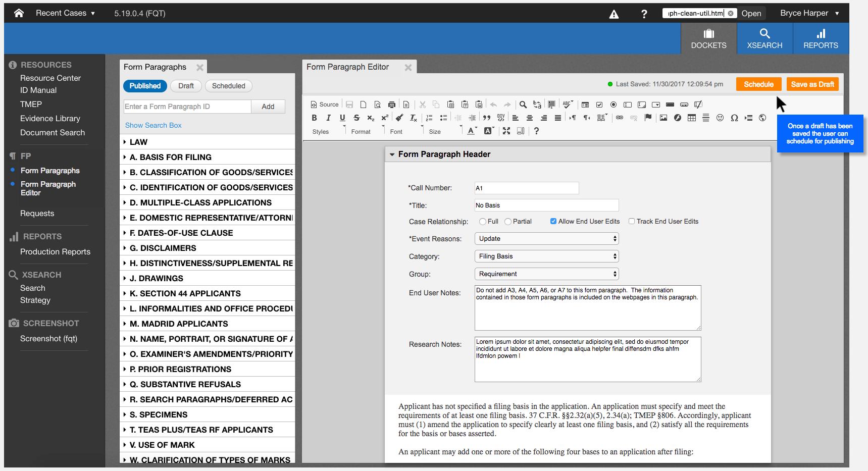Expand A. BASIS FOR FILING section
This screenshot has height=471, width=868.
[207, 157]
